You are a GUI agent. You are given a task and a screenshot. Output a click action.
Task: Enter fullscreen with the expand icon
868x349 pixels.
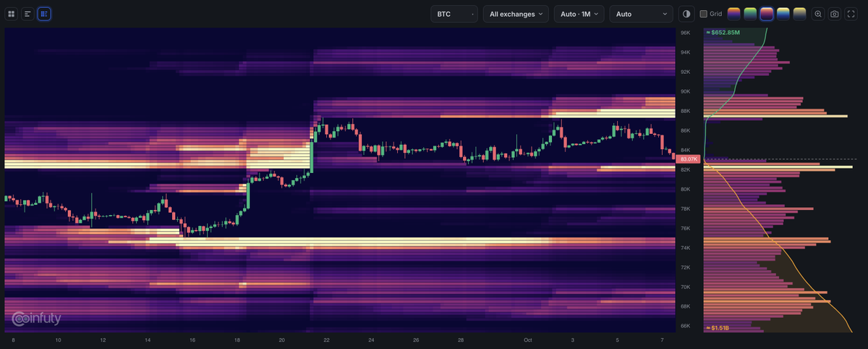(851, 14)
